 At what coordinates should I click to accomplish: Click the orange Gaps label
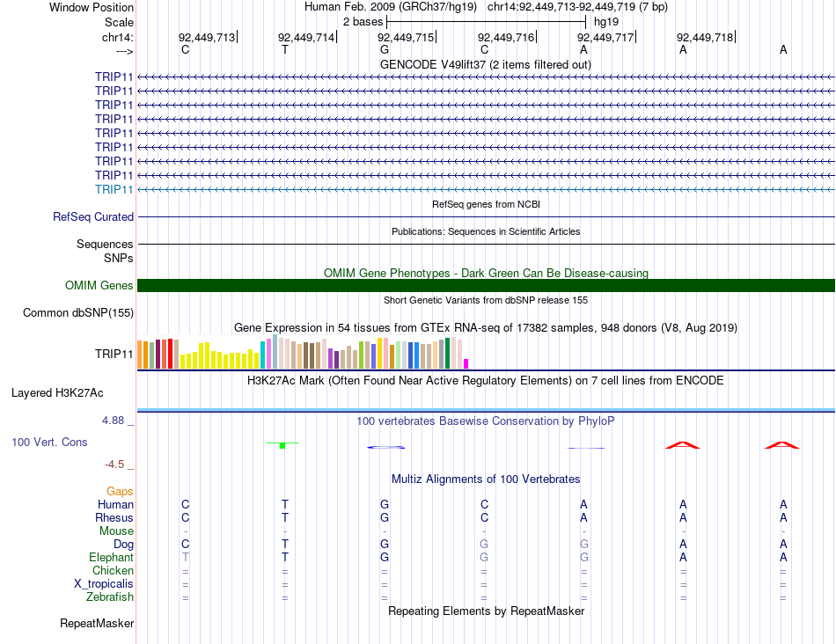click(120, 491)
